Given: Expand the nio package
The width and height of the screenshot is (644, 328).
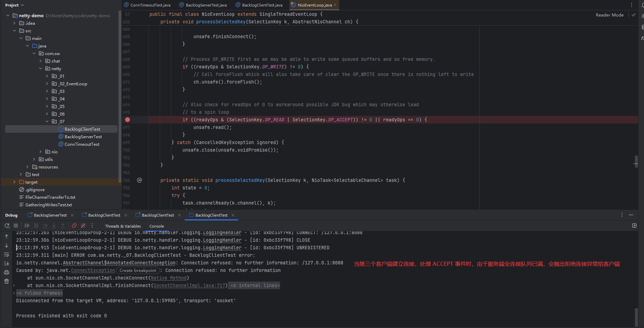Looking at the screenshot, I should [41, 152].
